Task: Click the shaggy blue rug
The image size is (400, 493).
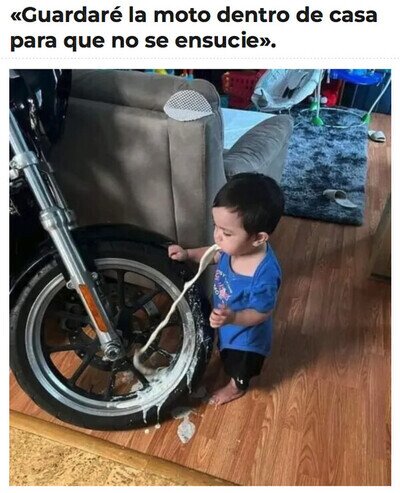Action: (328, 167)
